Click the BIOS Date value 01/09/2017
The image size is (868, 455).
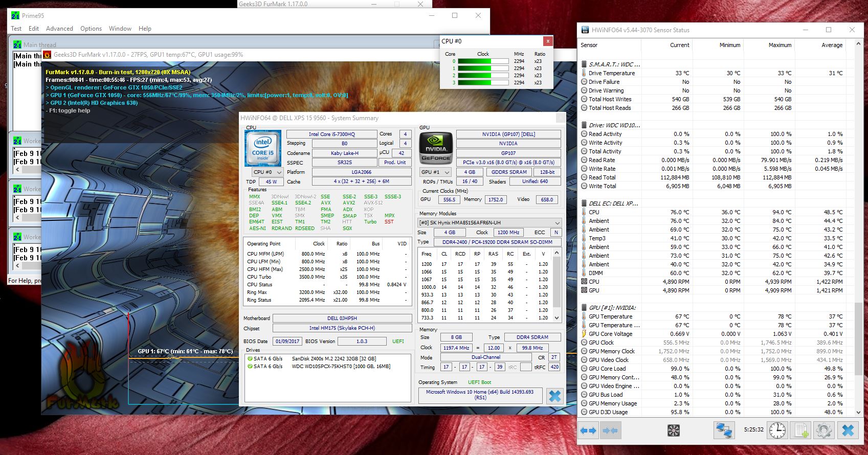[x=287, y=342]
